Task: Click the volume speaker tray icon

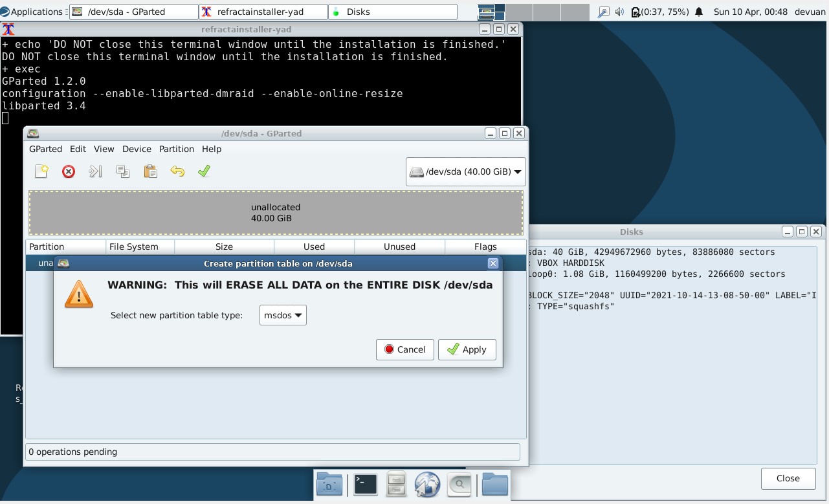Action: [x=619, y=12]
